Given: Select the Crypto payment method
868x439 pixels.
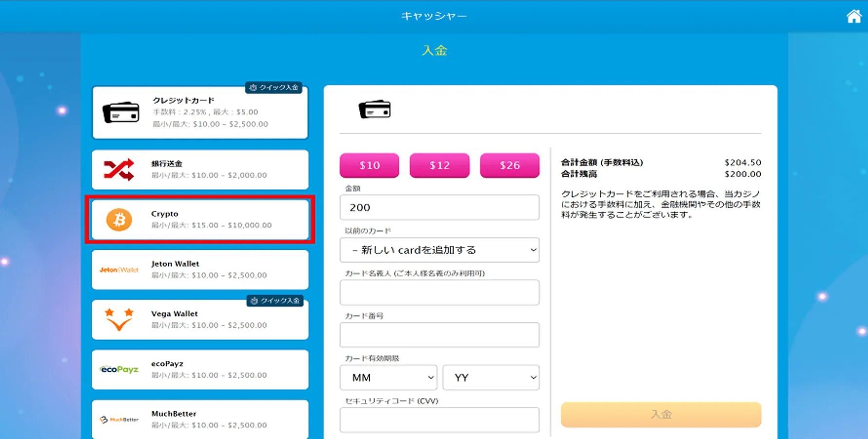Looking at the screenshot, I should click(x=200, y=219).
